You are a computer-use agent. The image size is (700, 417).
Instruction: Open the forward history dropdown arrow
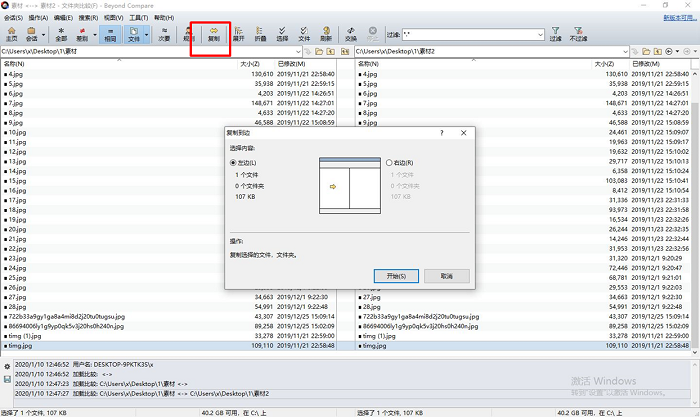point(695,52)
